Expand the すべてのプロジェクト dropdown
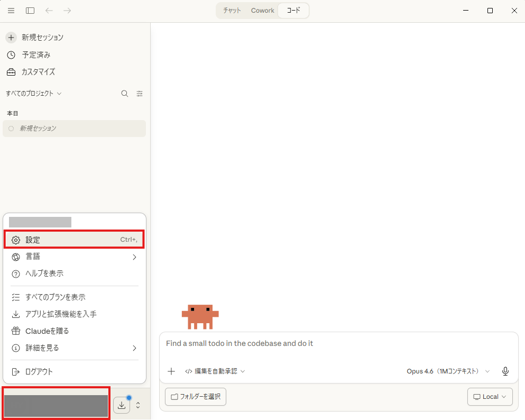The width and height of the screenshot is (525, 420). pos(34,94)
